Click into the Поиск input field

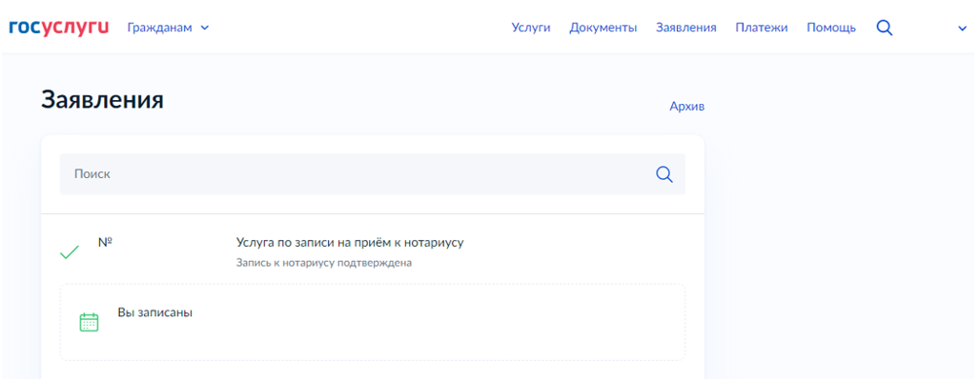[373, 174]
